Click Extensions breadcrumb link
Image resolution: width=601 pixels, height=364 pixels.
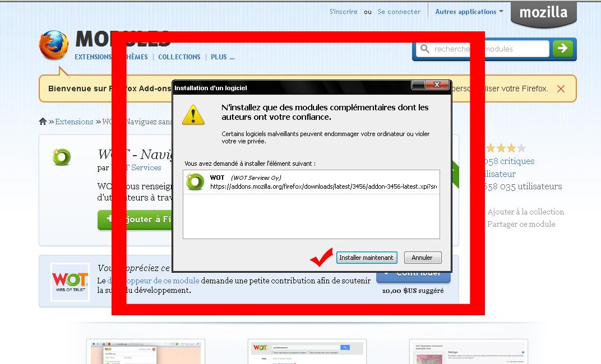click(x=74, y=122)
